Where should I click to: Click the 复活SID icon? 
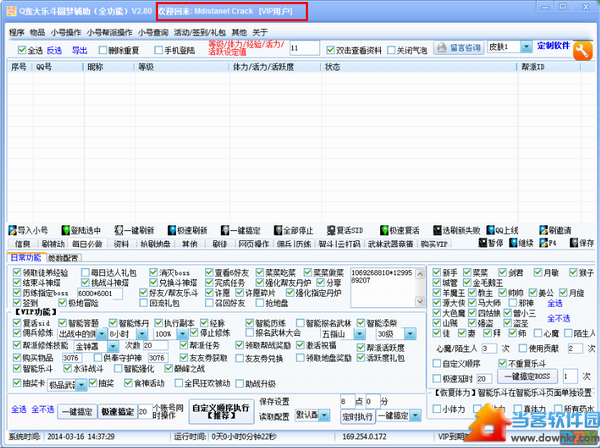pos(331,230)
